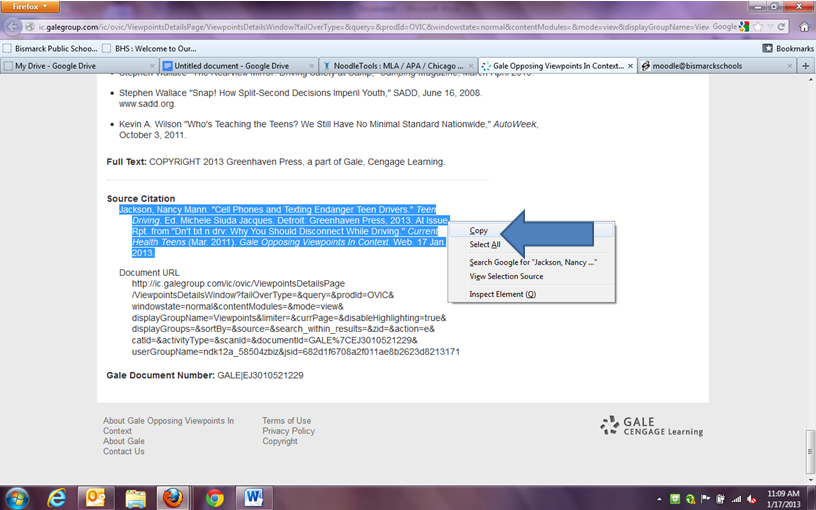Switch to Firefox in the taskbar
Image resolution: width=816 pixels, height=510 pixels.
[173, 498]
